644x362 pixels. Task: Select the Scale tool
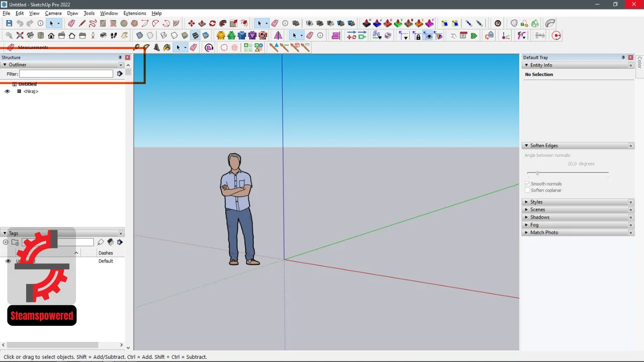click(x=233, y=23)
